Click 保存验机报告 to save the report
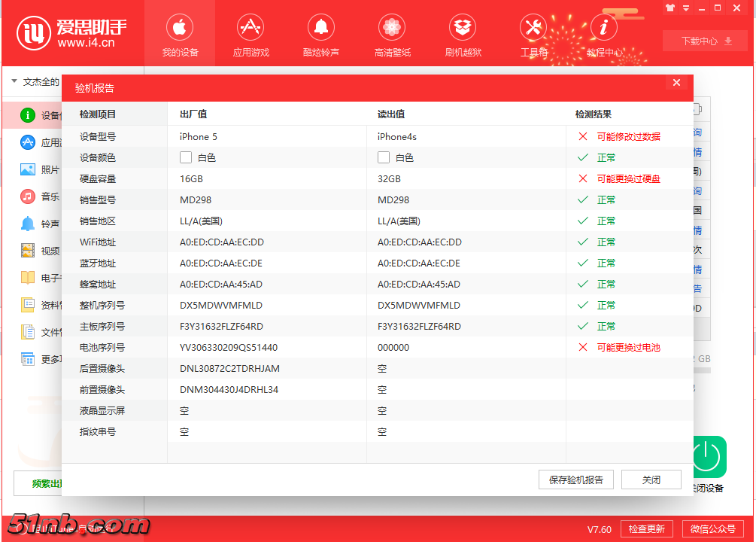 pos(576,480)
